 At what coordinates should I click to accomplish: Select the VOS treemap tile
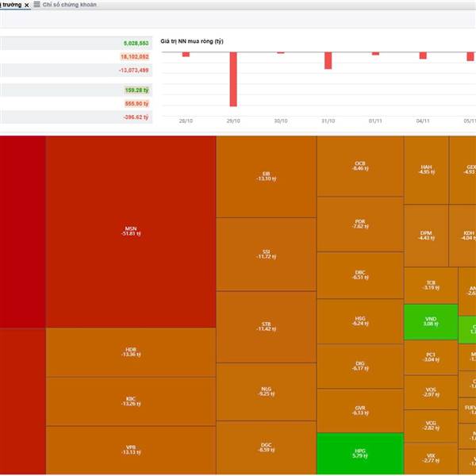point(431,392)
